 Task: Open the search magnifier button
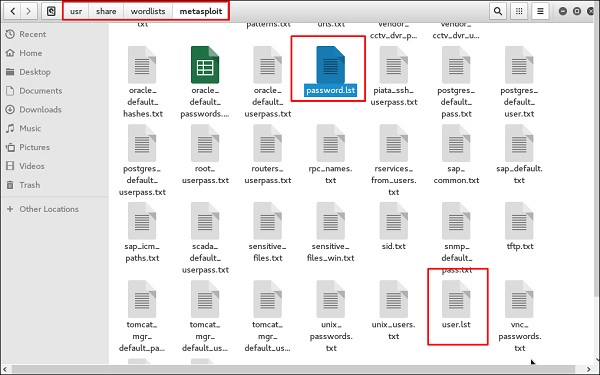497,11
